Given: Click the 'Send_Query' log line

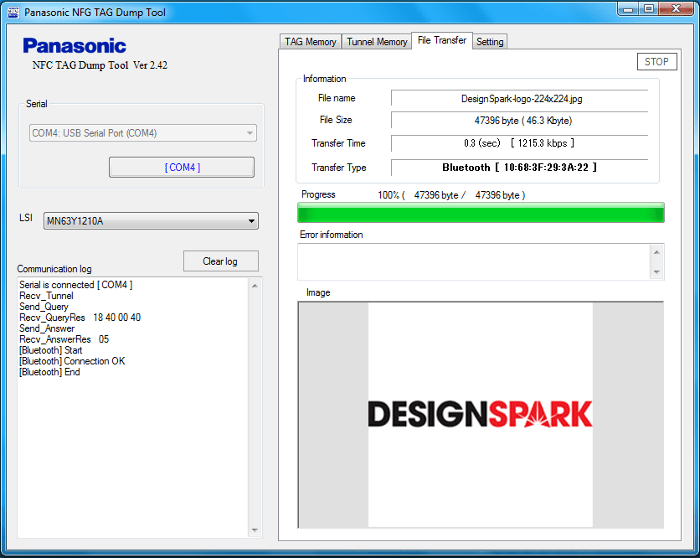Looking at the screenshot, I should (44, 307).
